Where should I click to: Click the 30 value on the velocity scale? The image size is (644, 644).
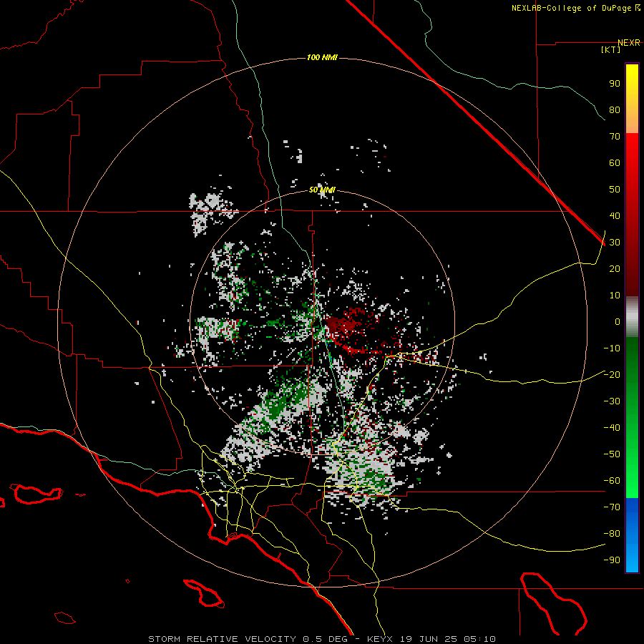(x=615, y=243)
